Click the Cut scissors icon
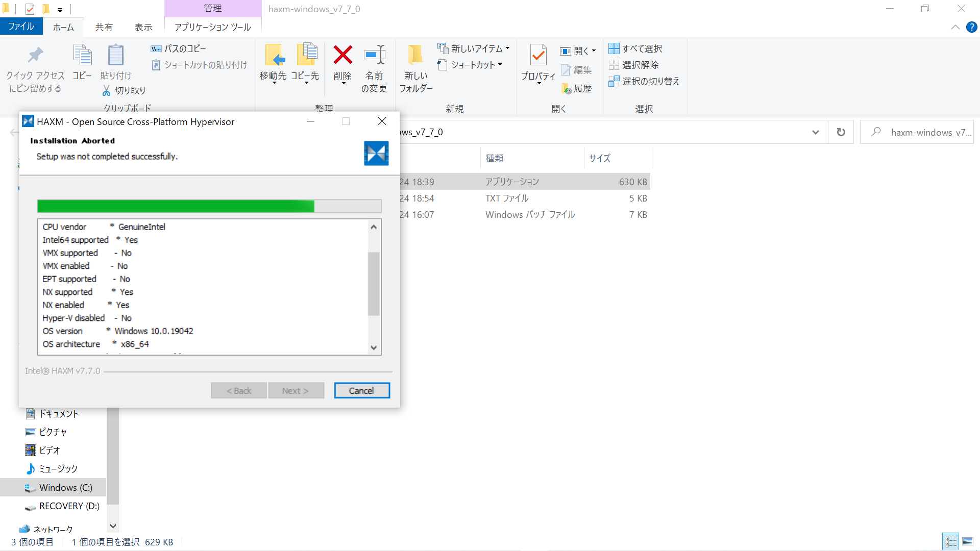The width and height of the screenshot is (980, 551). point(106,90)
